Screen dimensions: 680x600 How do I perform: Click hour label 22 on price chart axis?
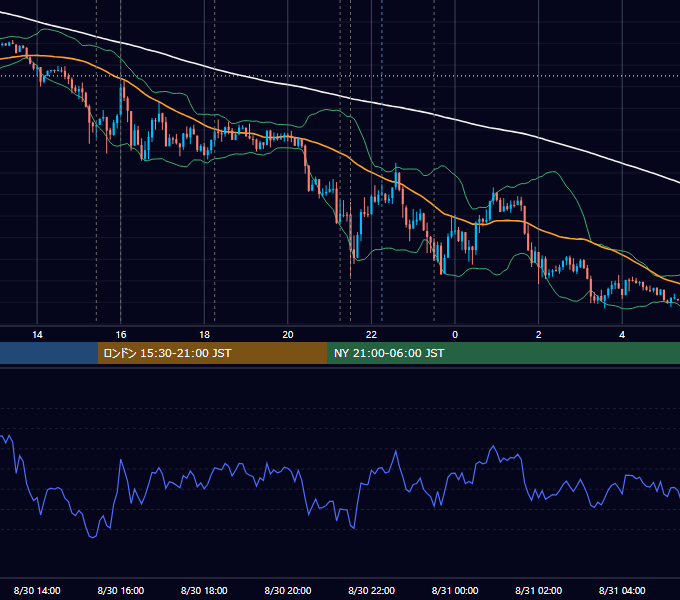click(371, 335)
